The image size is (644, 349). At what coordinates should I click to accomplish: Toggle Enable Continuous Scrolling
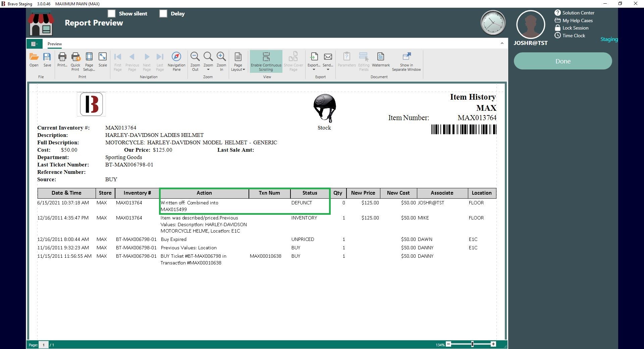(266, 62)
